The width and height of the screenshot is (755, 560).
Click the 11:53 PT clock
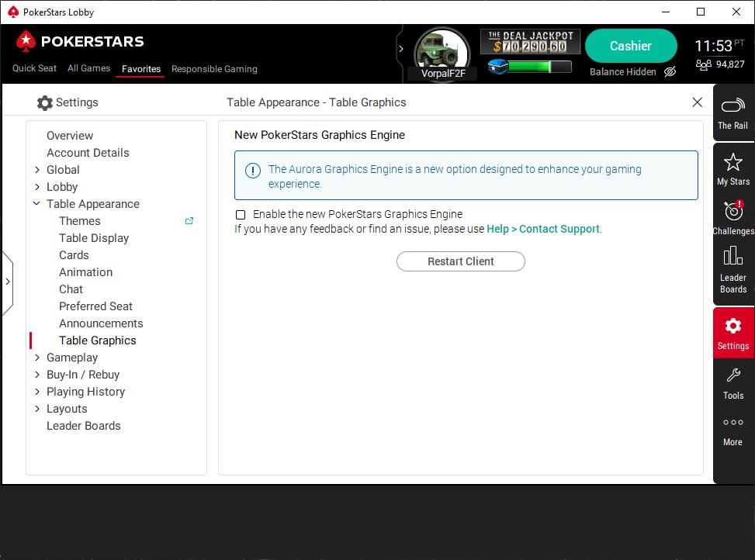click(x=719, y=46)
